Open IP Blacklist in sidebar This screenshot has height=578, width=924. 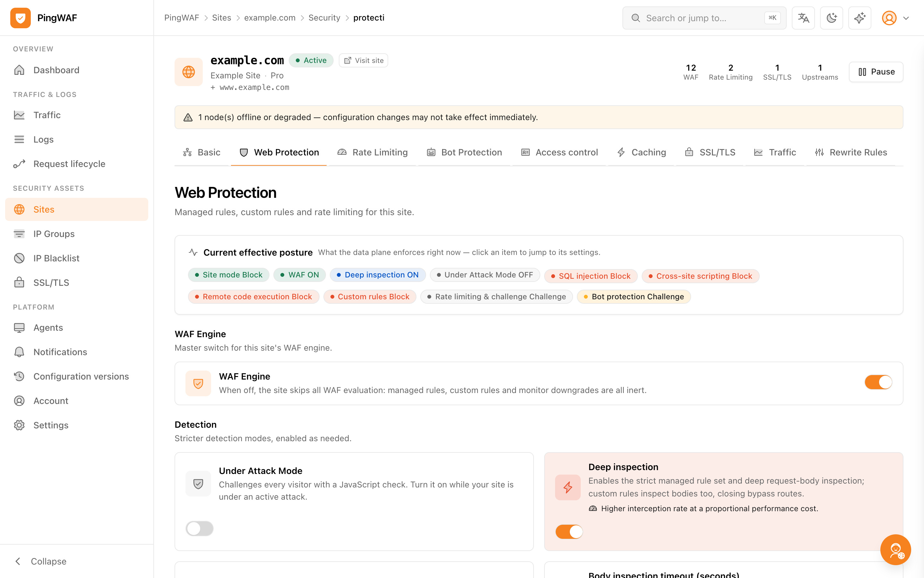click(x=77, y=258)
